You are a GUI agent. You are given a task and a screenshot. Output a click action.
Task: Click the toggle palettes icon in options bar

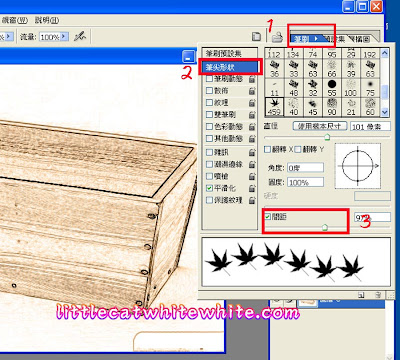[x=256, y=36]
